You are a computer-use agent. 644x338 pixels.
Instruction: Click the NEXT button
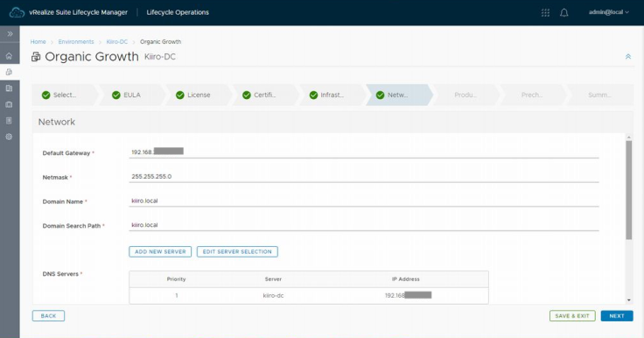[x=617, y=316]
